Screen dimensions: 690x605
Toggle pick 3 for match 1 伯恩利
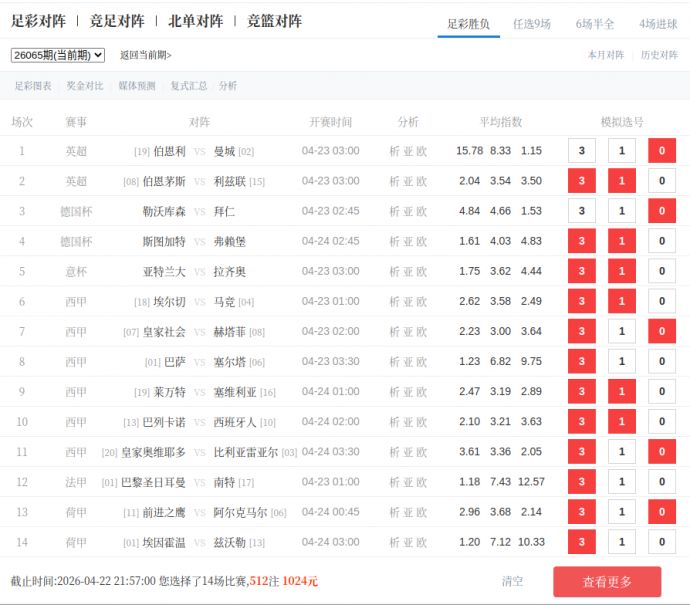581,151
